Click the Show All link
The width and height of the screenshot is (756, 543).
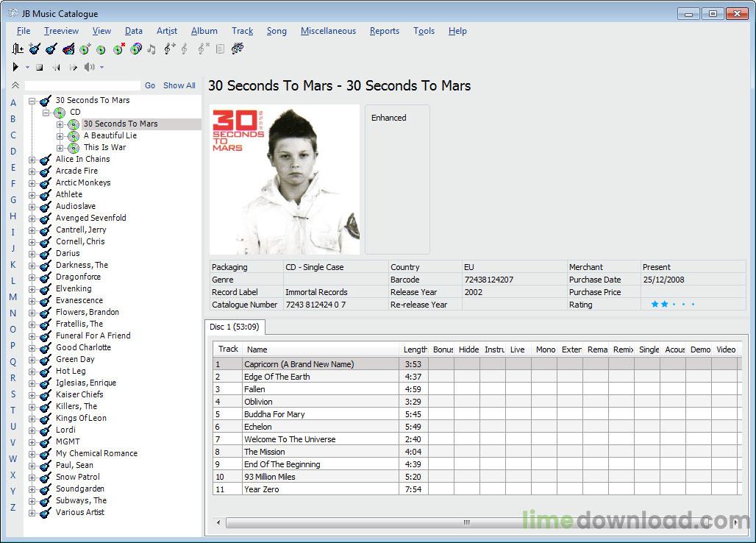(x=179, y=85)
